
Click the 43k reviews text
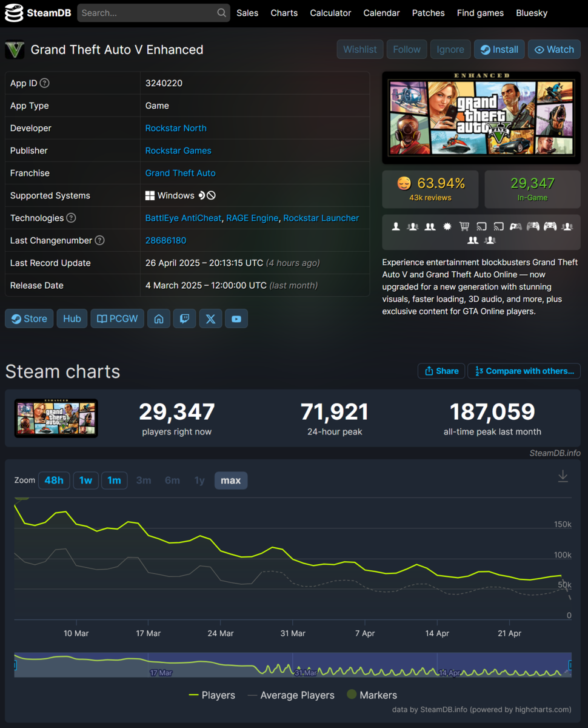(430, 198)
